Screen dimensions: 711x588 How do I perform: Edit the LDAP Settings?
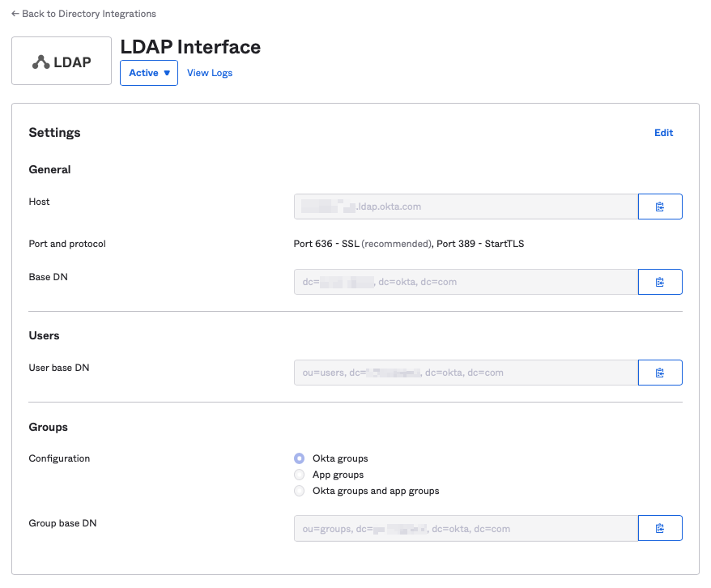[x=663, y=132]
